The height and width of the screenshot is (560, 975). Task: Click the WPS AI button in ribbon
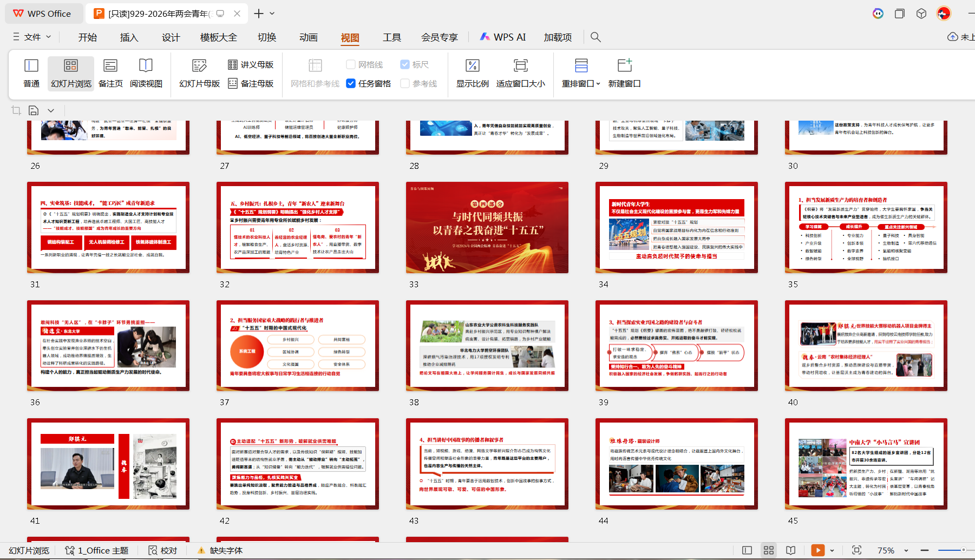click(x=503, y=37)
